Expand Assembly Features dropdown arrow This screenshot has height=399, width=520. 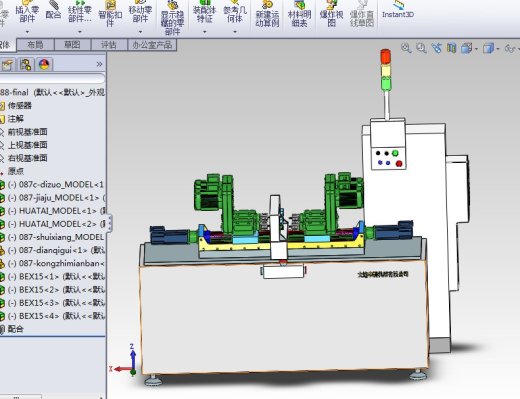(205, 32)
